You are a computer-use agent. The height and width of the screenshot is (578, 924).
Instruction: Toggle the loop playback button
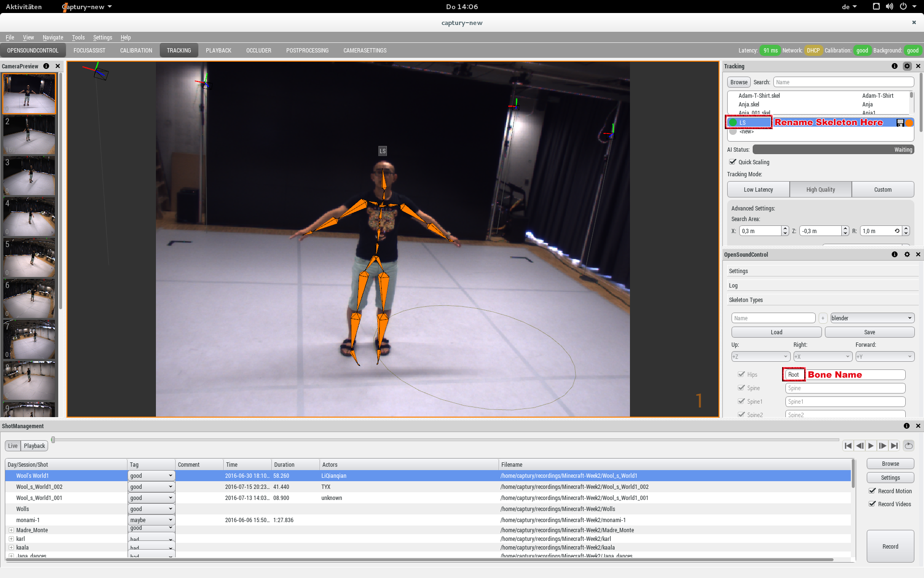click(x=909, y=446)
